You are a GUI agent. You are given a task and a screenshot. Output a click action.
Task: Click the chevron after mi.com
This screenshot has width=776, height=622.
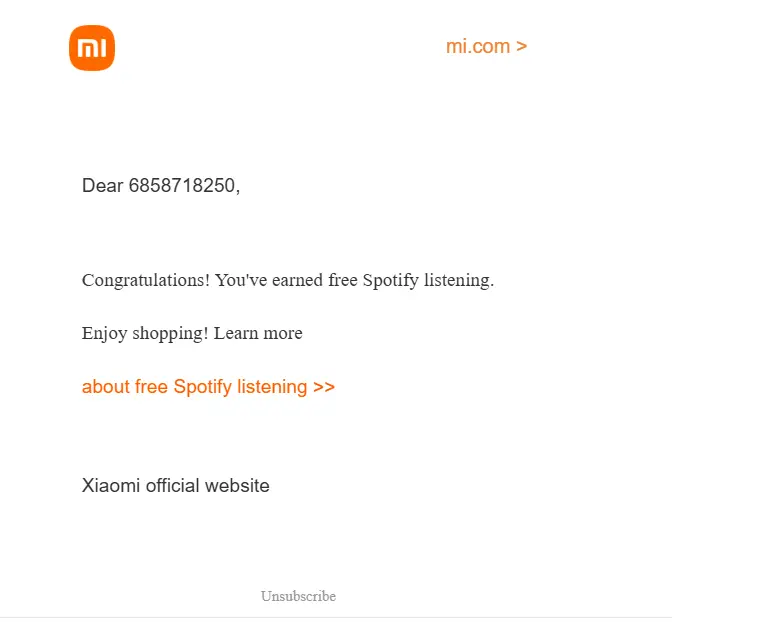click(x=521, y=47)
